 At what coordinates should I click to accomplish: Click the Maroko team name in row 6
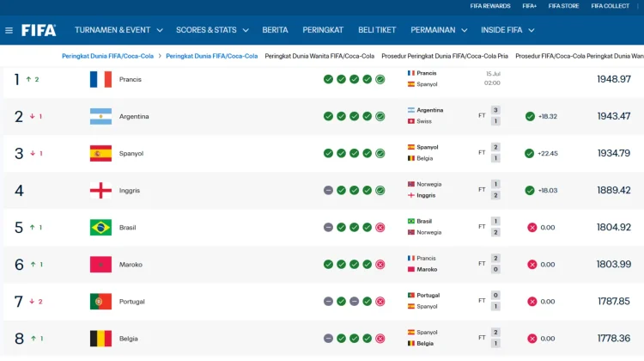click(x=131, y=265)
